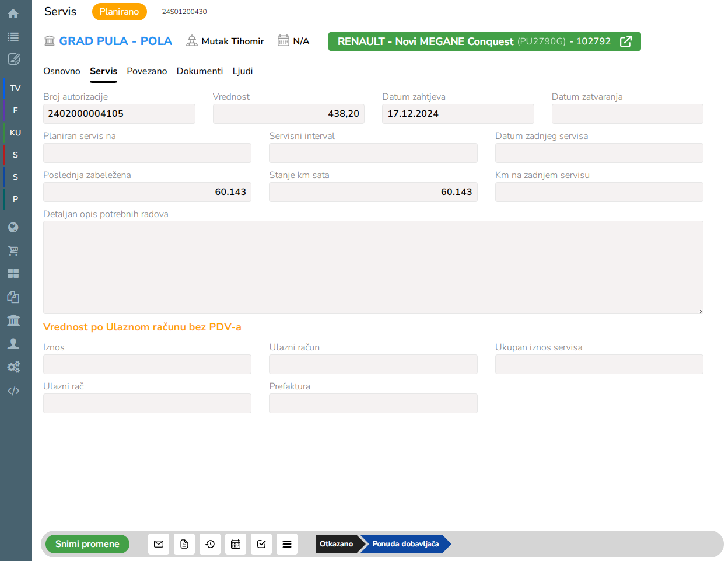Switch to the Dokumenti tab
728x561 pixels.
tap(199, 71)
